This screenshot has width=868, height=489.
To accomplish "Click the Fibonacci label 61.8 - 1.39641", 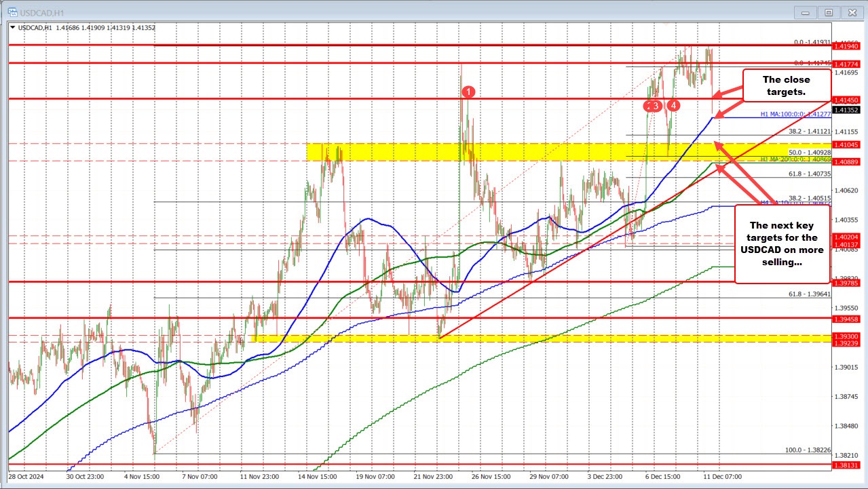I will tap(810, 294).
